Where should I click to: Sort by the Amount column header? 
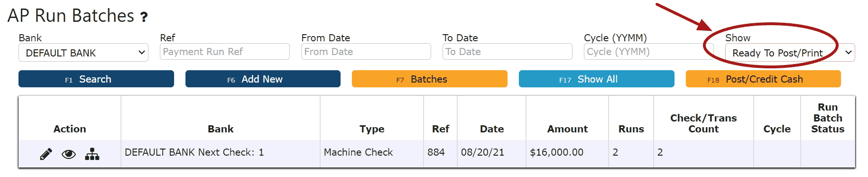(x=567, y=129)
